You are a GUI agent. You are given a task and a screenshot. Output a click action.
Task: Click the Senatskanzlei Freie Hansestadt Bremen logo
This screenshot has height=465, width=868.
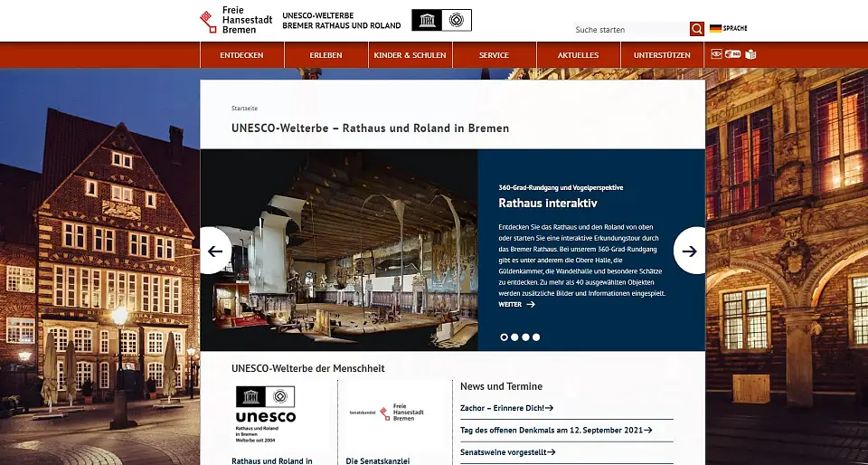[x=388, y=412]
